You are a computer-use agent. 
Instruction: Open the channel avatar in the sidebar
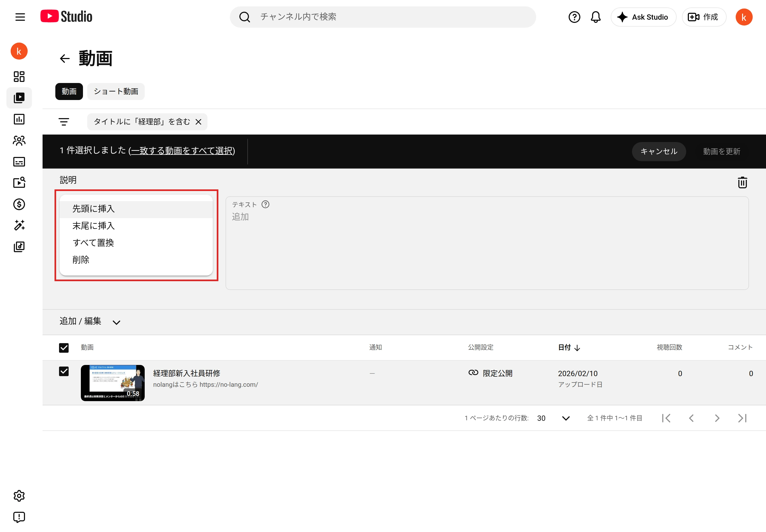click(19, 51)
